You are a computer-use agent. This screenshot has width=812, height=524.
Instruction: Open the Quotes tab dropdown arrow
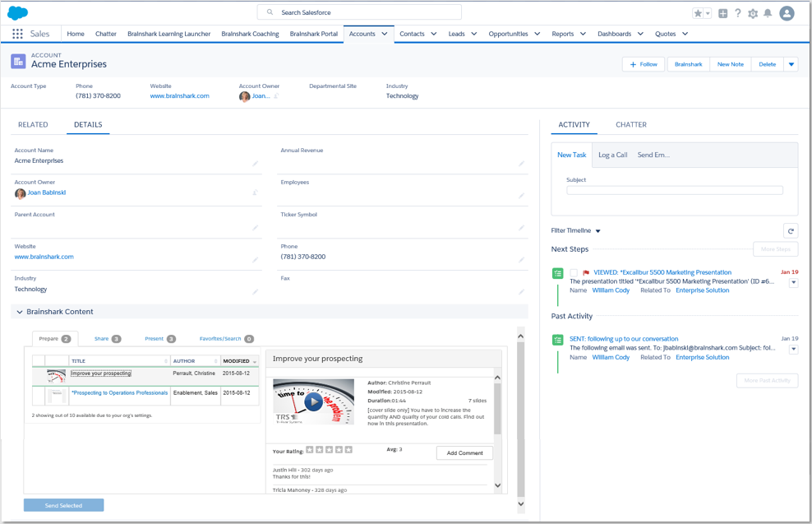point(685,34)
